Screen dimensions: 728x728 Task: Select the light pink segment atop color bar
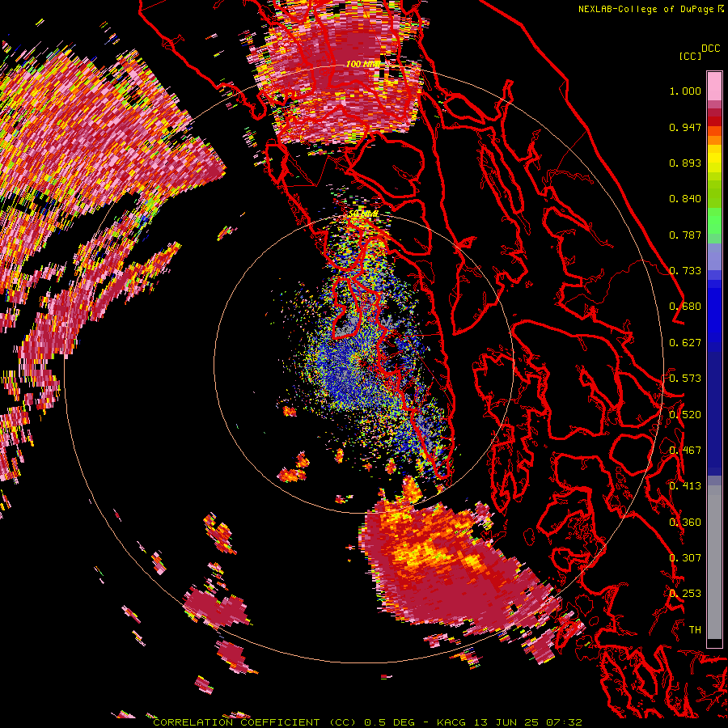714,86
